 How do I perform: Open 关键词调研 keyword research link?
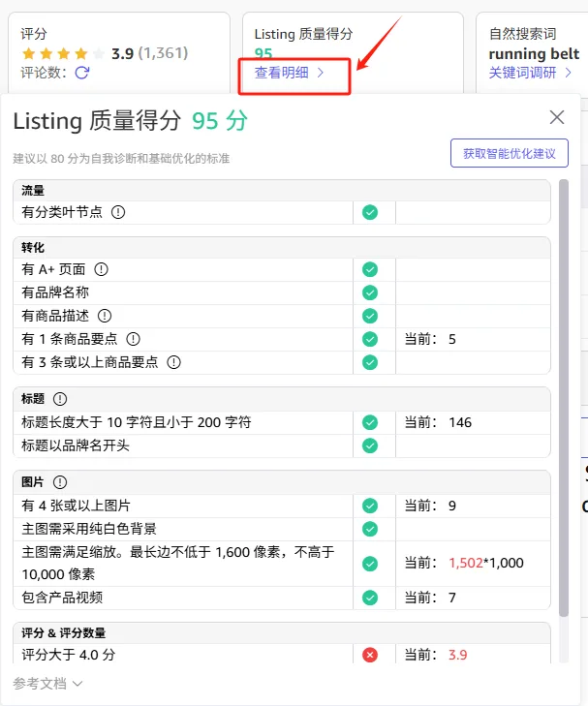(530, 73)
